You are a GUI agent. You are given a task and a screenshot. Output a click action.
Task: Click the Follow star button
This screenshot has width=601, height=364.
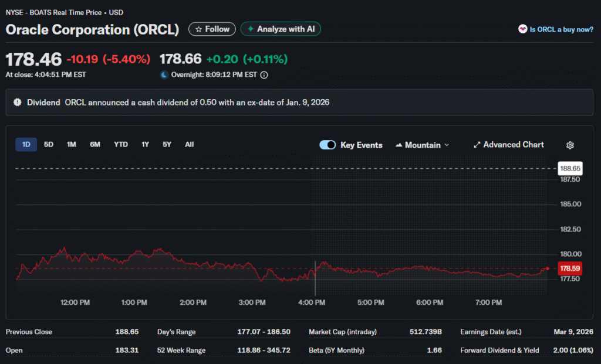(x=212, y=29)
